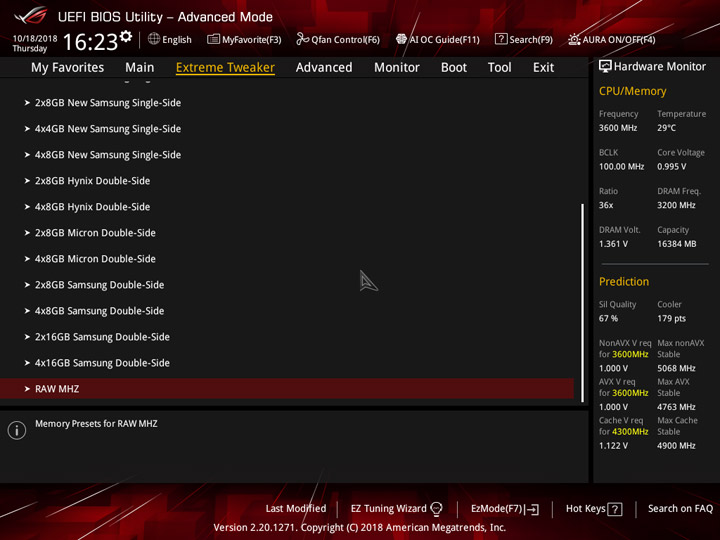Click the Search question-mark icon
The width and height of the screenshot is (720, 540).
tap(501, 39)
